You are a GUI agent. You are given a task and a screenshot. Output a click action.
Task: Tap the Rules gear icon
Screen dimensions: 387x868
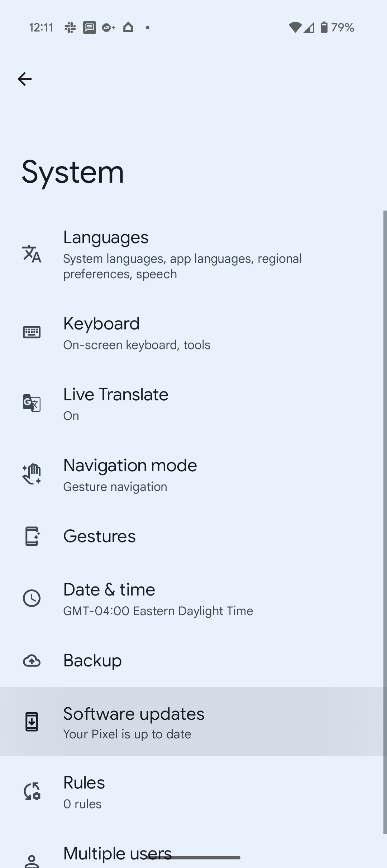click(x=32, y=791)
